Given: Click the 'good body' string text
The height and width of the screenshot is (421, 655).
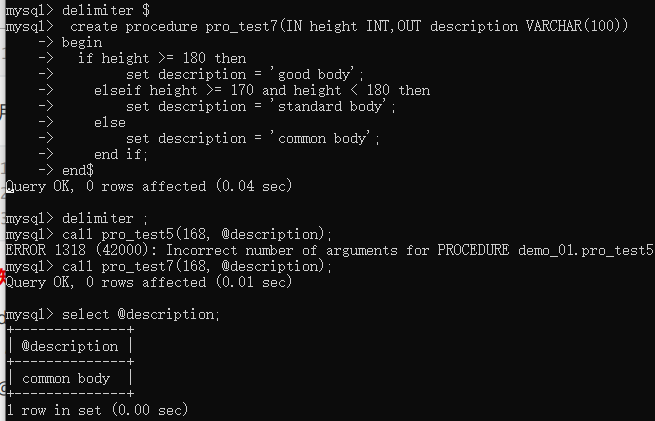Looking at the screenshot, I should 316,74.
